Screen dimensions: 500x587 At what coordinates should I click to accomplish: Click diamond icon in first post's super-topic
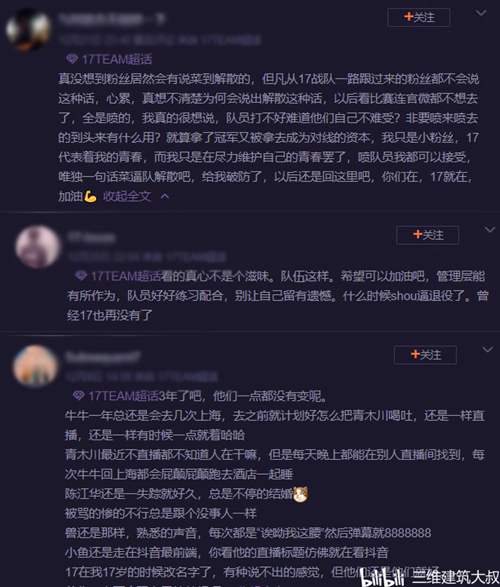click(72, 59)
